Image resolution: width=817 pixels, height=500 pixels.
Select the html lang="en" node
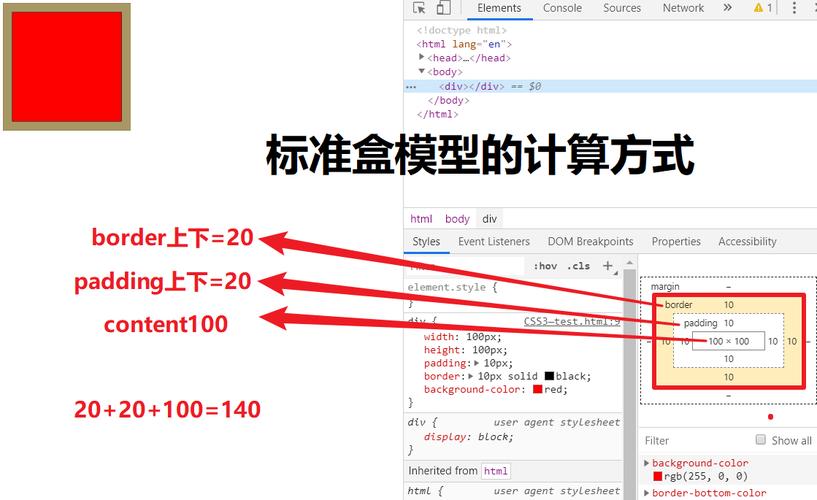[x=464, y=44]
